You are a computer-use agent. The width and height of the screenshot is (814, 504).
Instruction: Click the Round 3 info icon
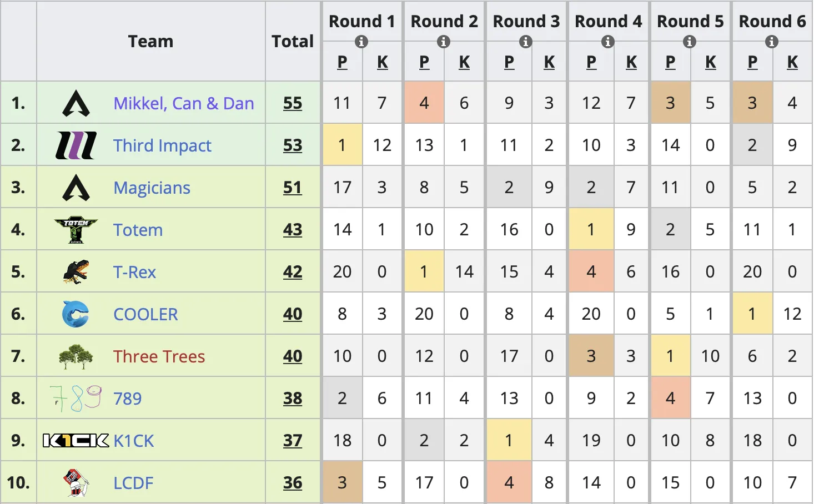pos(526,42)
